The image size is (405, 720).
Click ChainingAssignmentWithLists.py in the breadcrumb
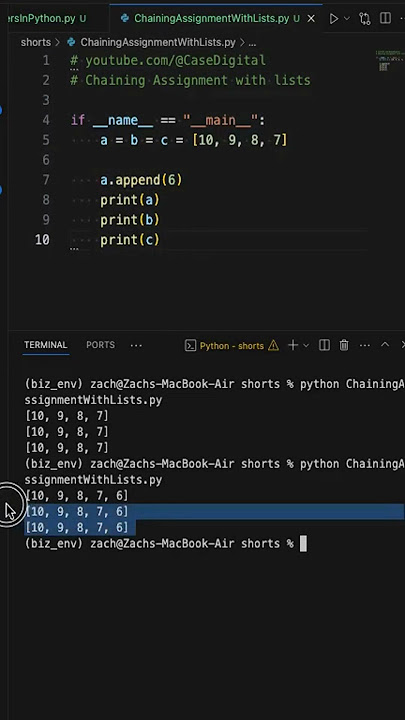click(158, 42)
